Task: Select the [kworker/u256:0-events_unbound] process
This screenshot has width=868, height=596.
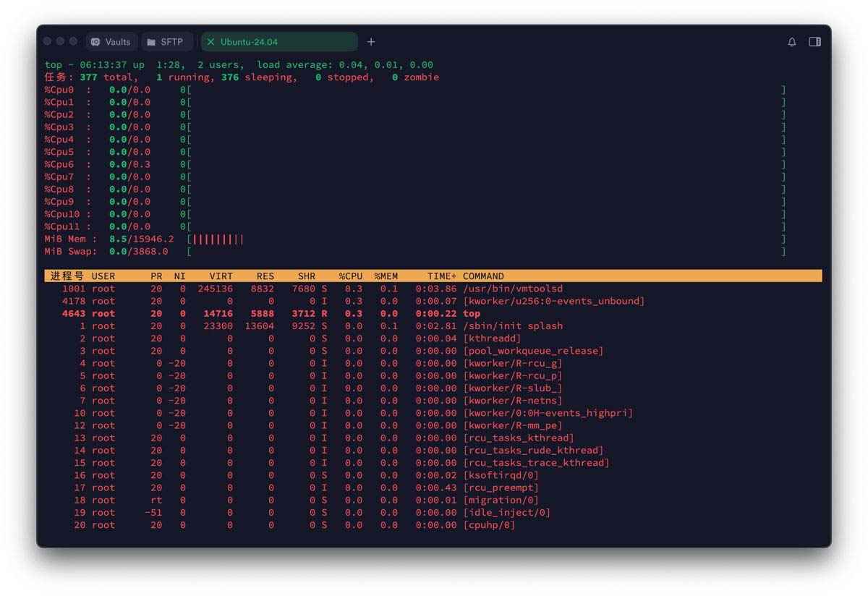Action: [x=554, y=301]
